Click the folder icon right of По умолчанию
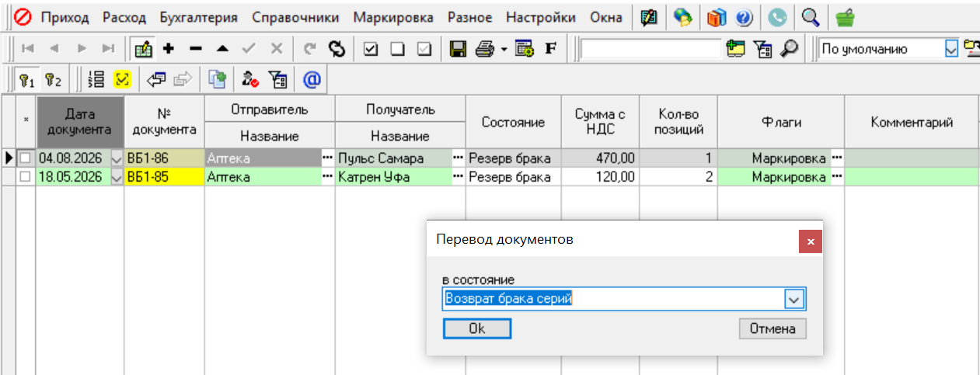 [x=971, y=48]
